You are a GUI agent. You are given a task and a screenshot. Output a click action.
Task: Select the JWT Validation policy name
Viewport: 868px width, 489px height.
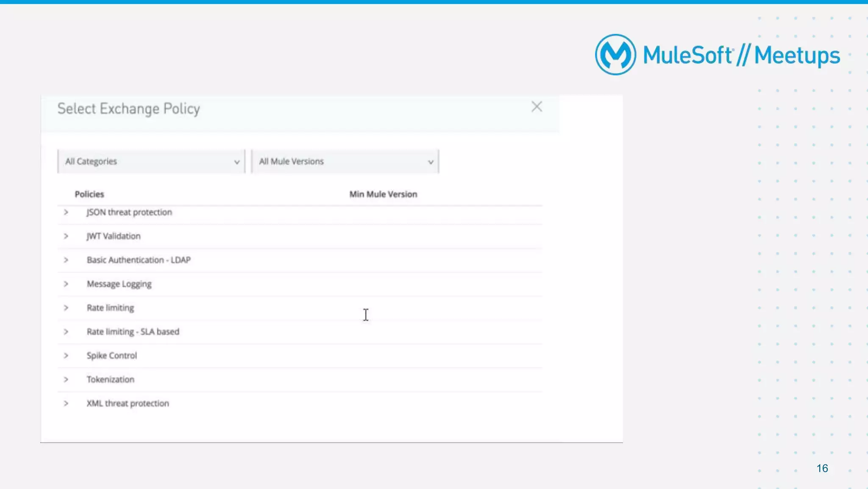coord(114,236)
